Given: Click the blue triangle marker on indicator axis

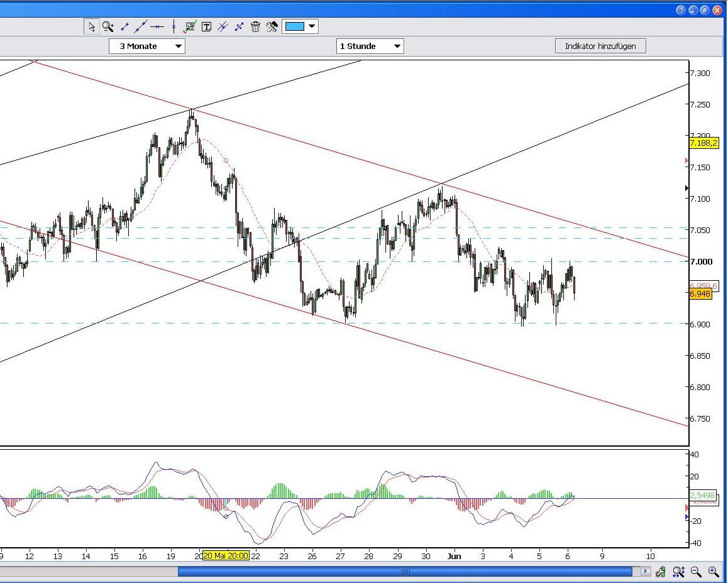Looking at the screenshot, I should point(687,516).
